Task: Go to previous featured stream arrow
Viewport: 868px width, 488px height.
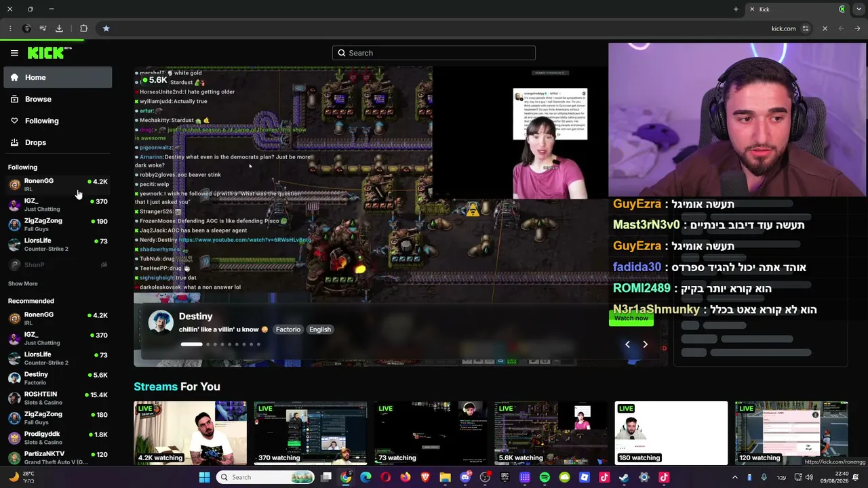Action: point(627,344)
